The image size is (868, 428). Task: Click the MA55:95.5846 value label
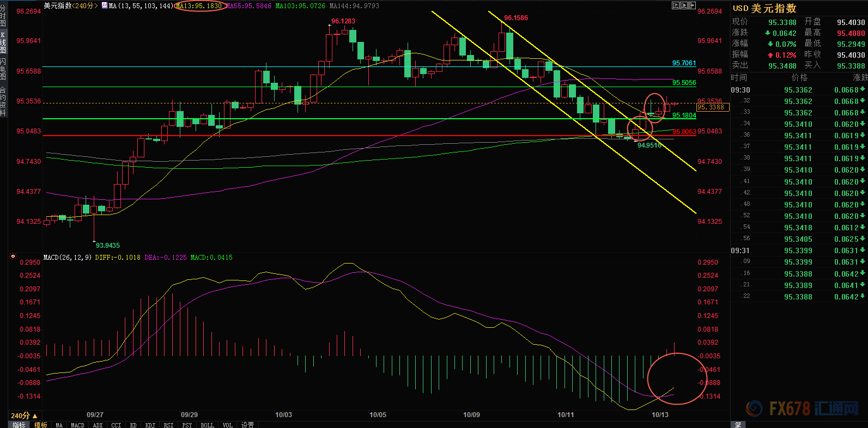pyautogui.click(x=248, y=5)
